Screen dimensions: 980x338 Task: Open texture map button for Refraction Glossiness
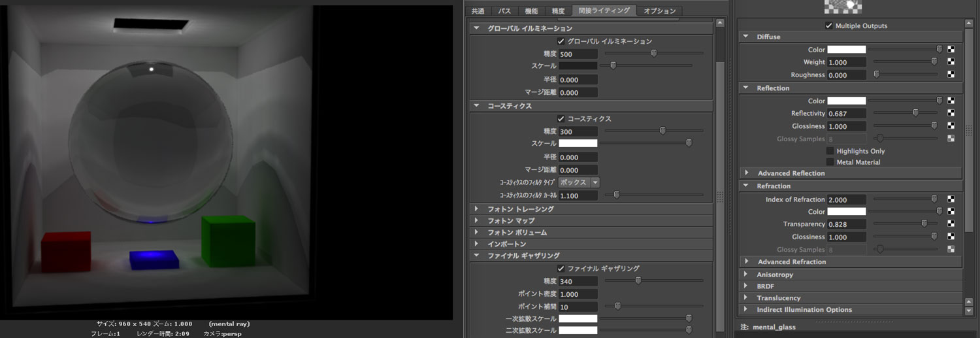click(x=951, y=237)
